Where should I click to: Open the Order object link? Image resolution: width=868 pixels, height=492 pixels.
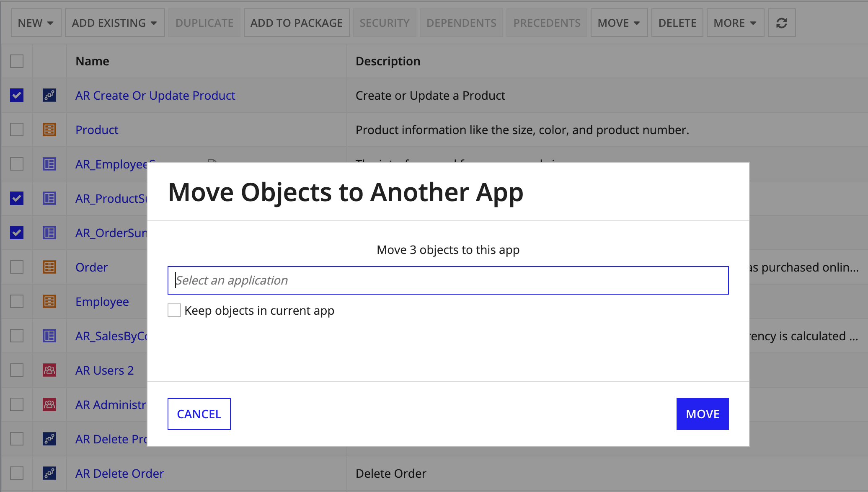pos(92,267)
